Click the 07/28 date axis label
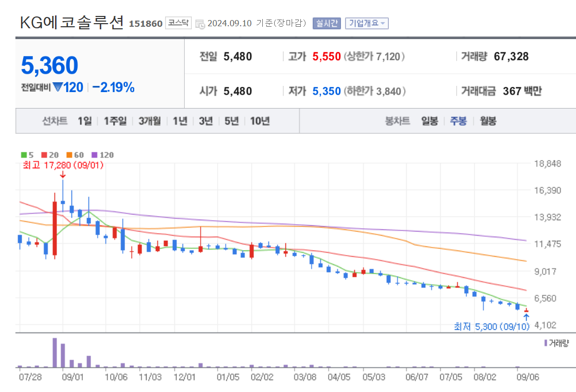Image resolution: width=576 pixels, height=392 pixels. [x=30, y=377]
